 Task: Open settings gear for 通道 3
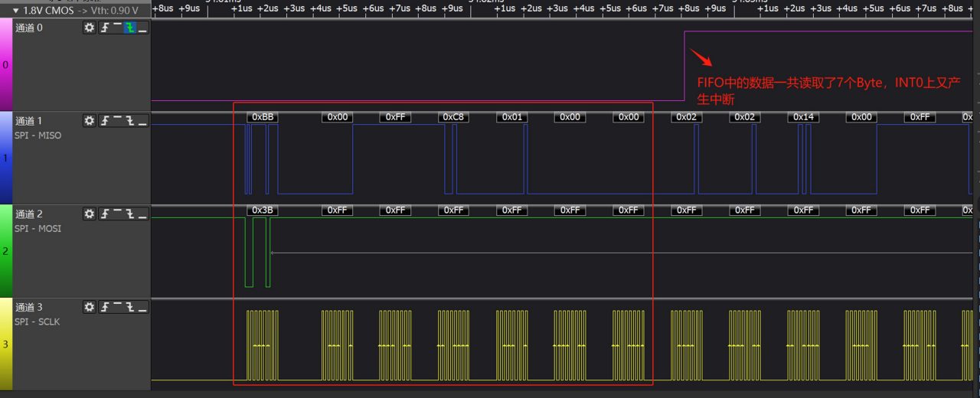tap(90, 307)
